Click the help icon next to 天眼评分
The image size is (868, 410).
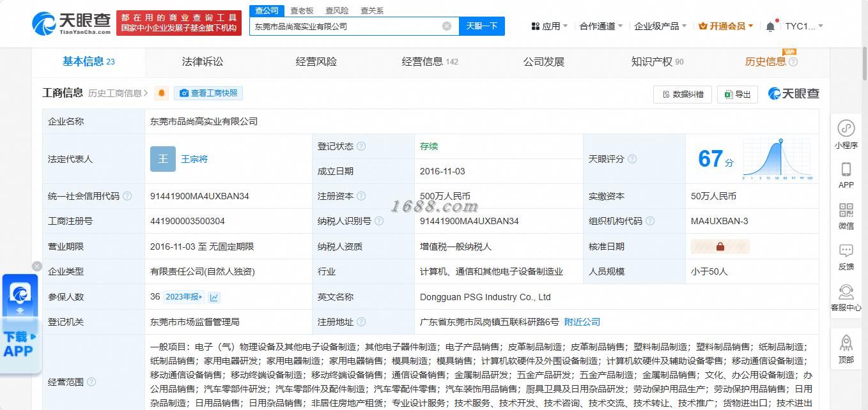(632, 159)
